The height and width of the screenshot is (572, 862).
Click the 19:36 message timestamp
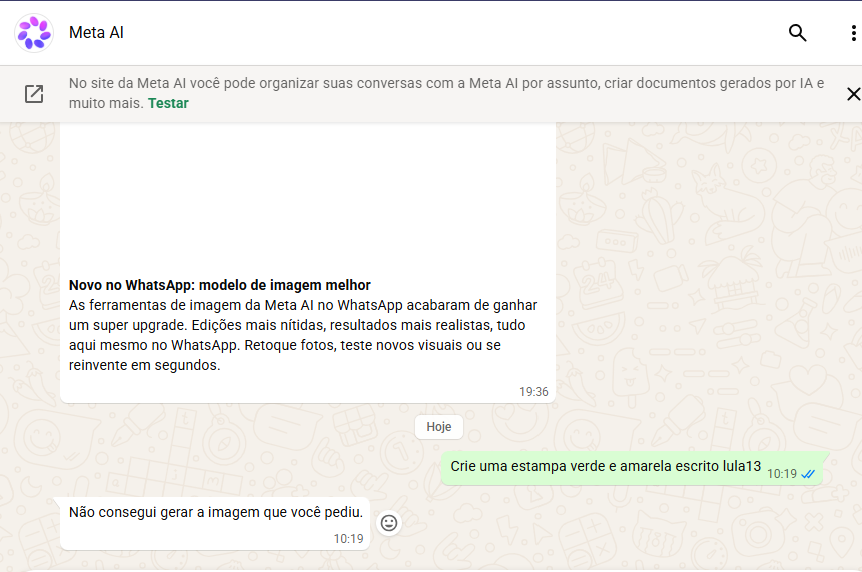pos(533,392)
